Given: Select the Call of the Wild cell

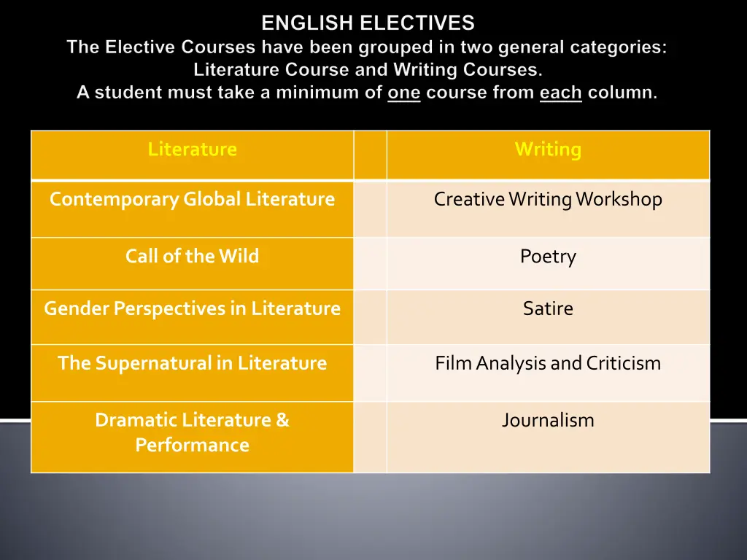Looking at the screenshot, I should tap(192, 256).
